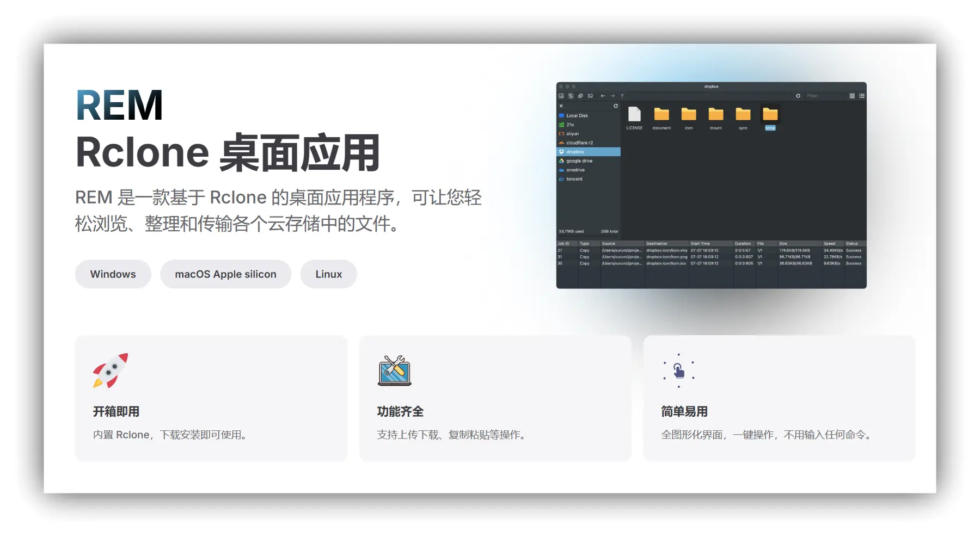This screenshot has width=980, height=537.
Task: Click the Linux download button
Action: coord(328,274)
